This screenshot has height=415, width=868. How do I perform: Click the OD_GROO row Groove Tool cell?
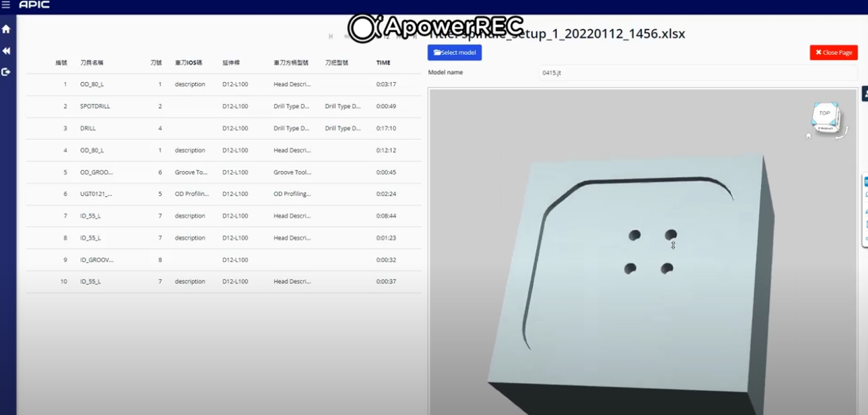point(191,172)
